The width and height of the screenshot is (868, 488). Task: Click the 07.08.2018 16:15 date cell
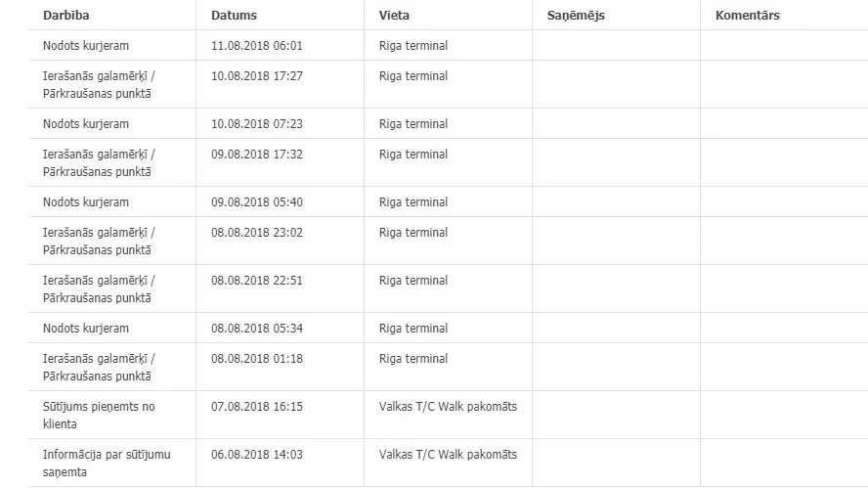pyautogui.click(x=257, y=407)
